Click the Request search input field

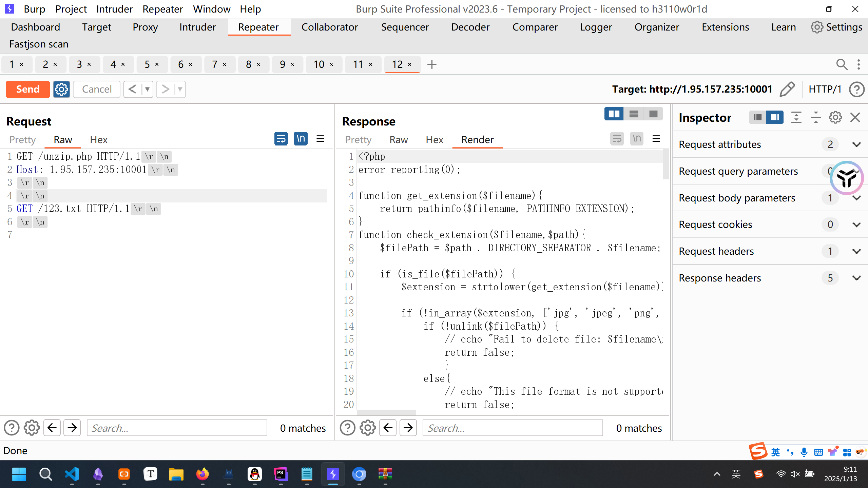pos(177,428)
